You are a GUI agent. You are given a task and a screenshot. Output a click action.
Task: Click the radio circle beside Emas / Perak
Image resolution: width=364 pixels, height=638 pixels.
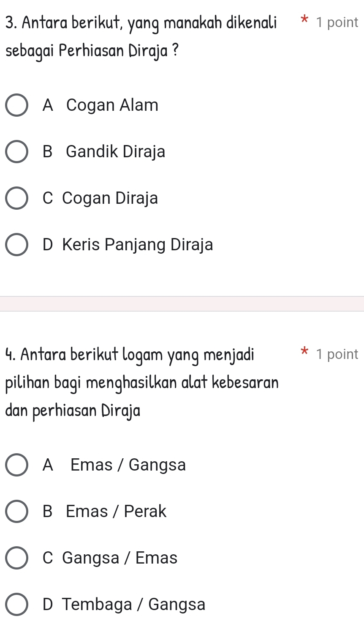(16, 512)
